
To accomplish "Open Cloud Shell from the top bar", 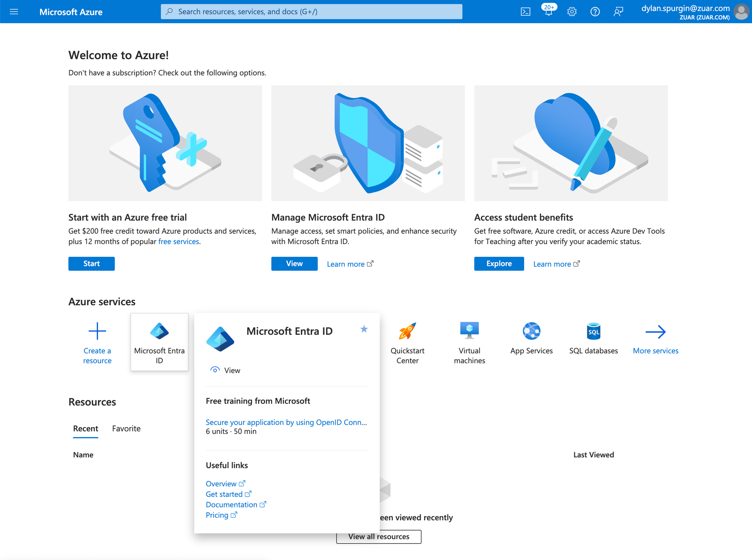I will pyautogui.click(x=525, y=12).
